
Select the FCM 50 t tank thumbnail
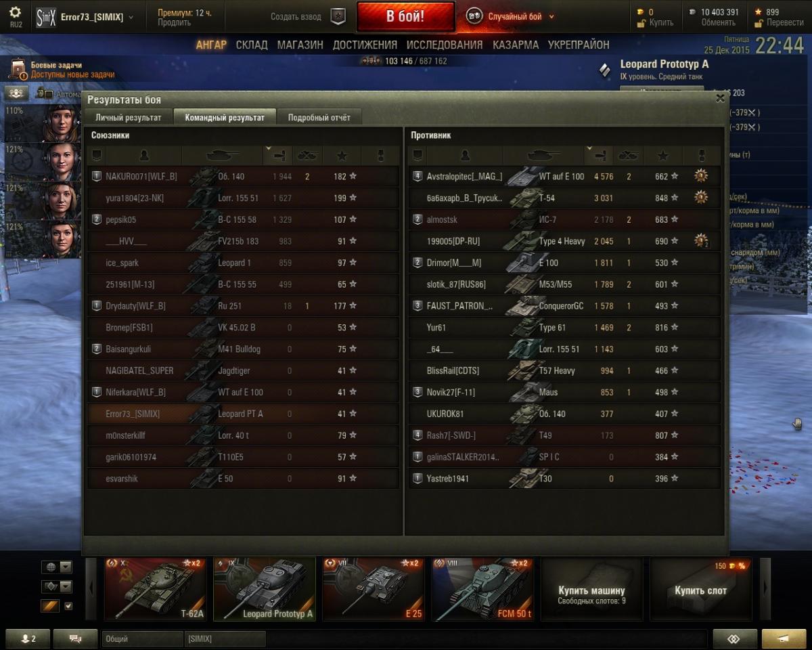pos(482,589)
